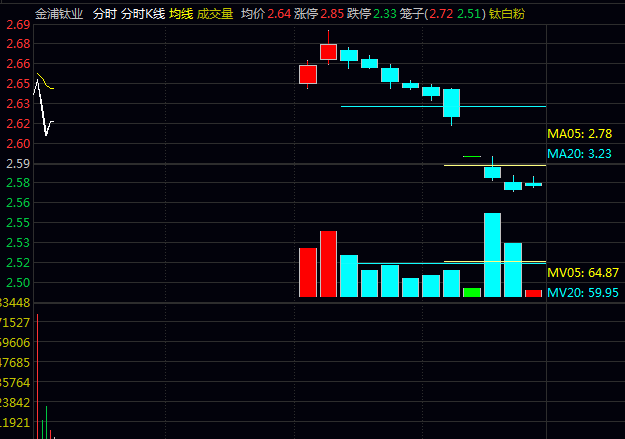
Task: Click the 2.59 price axis label
Action: (18, 163)
